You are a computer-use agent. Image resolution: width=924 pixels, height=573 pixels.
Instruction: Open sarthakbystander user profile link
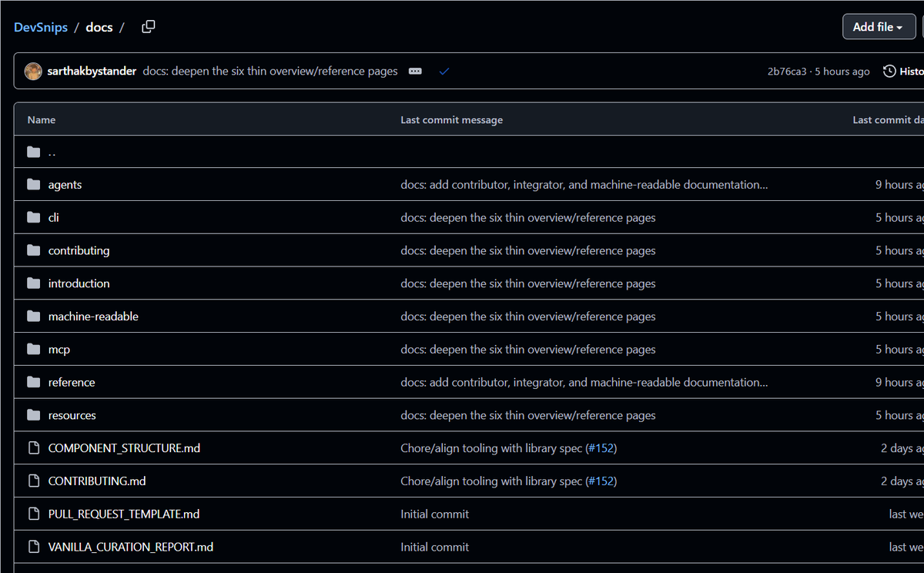(x=92, y=71)
